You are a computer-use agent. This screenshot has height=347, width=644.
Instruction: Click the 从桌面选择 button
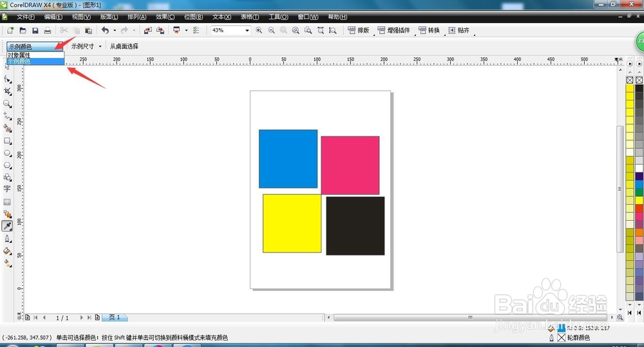click(x=124, y=46)
